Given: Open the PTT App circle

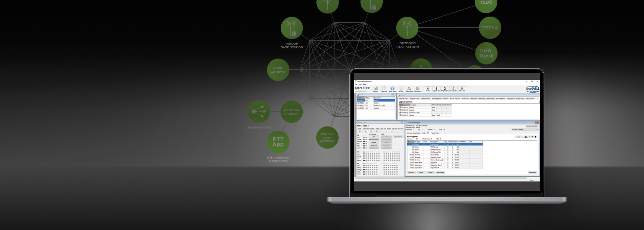Looking at the screenshot, I should click(x=278, y=142).
